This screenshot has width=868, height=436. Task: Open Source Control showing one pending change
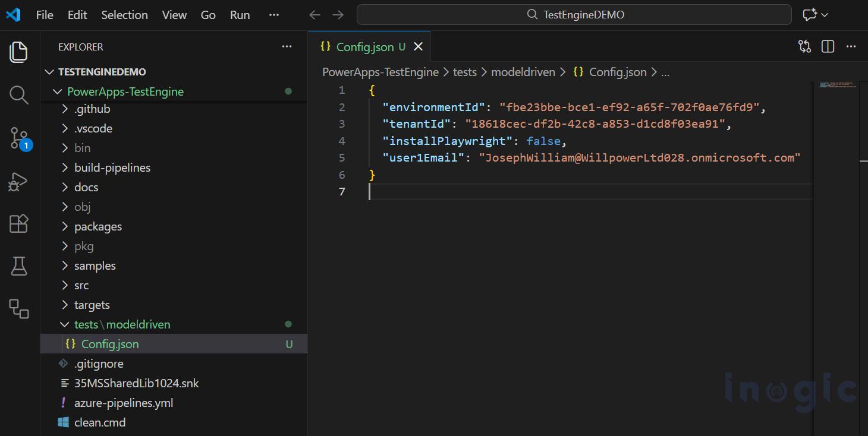18,138
